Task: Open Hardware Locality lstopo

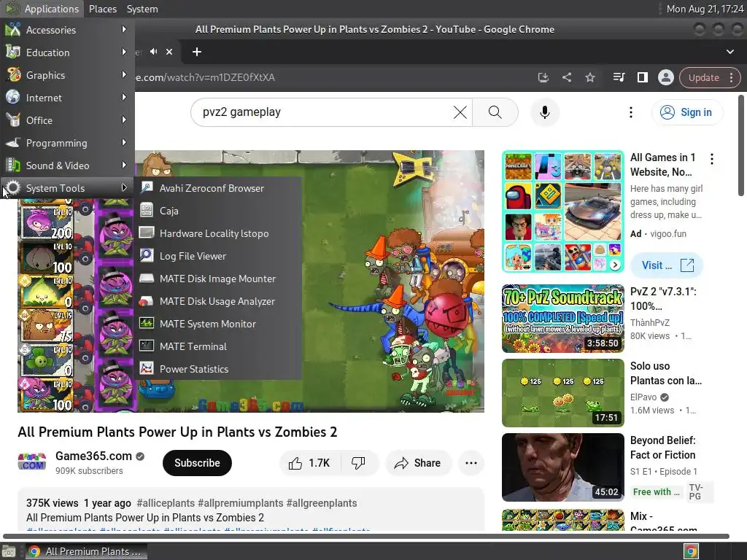Action: (218, 233)
